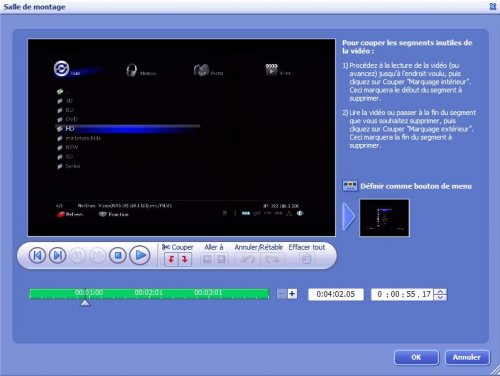Play the video
500x376 pixels.
[140, 256]
